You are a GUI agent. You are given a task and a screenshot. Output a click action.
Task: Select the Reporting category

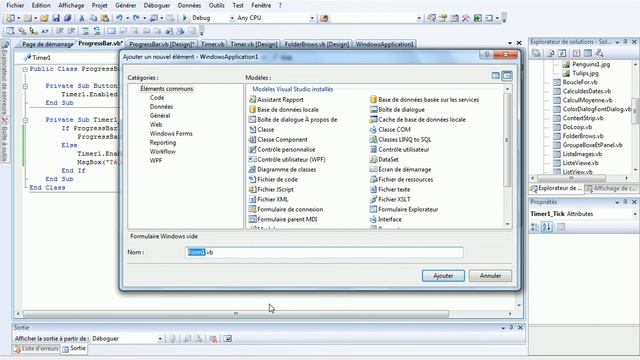[163, 142]
